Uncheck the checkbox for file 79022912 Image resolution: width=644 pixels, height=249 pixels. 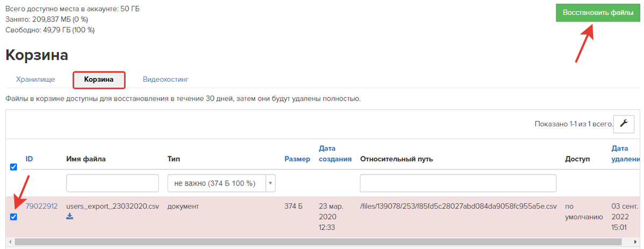(13, 217)
